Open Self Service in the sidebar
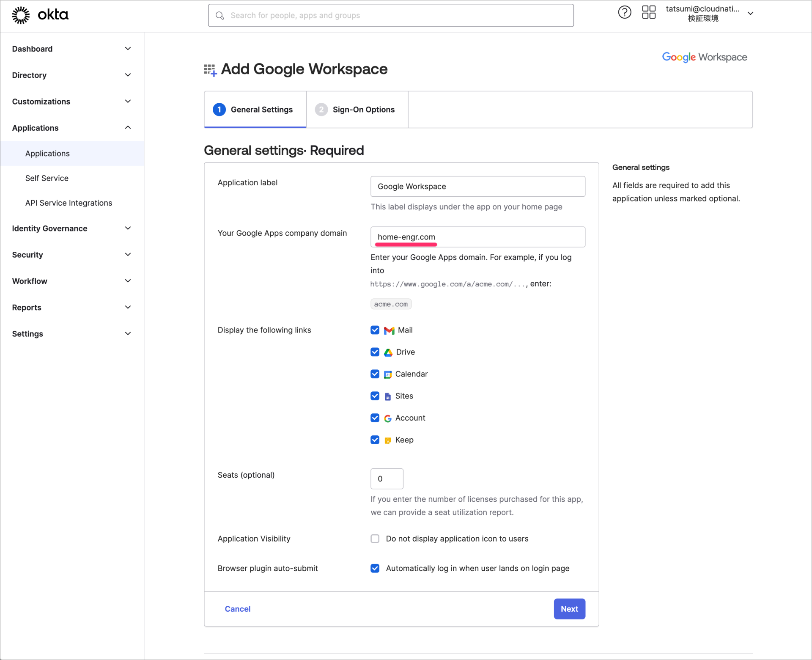 (47, 178)
